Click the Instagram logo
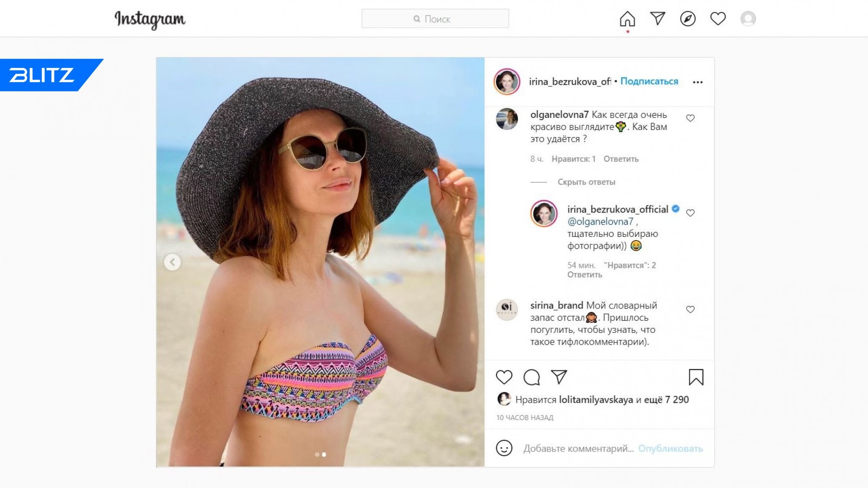This screenshot has width=868, height=488. pyautogui.click(x=150, y=19)
